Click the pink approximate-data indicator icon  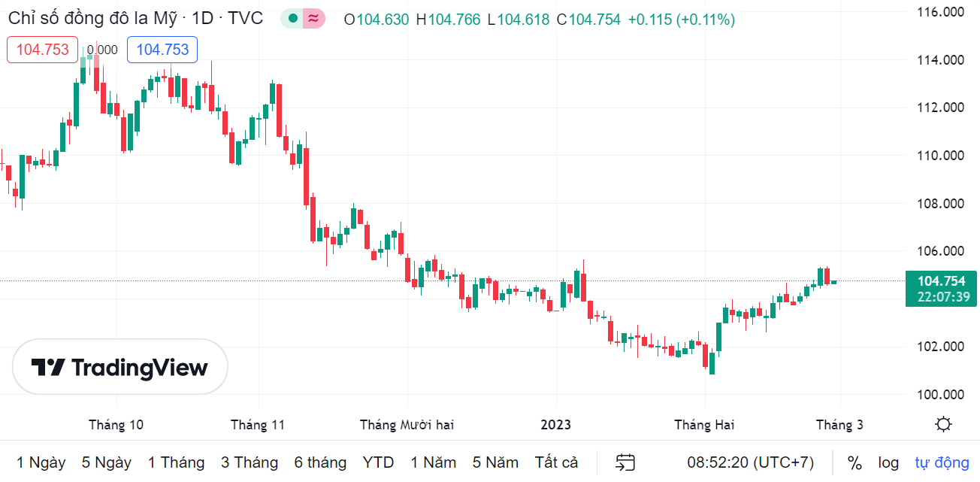[313, 19]
